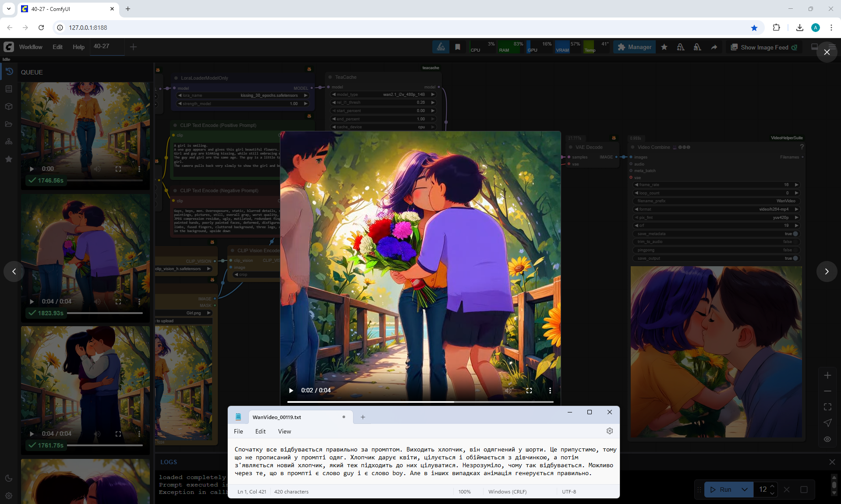
Task: Click the enlarged video's progress bar
Action: (x=420, y=402)
